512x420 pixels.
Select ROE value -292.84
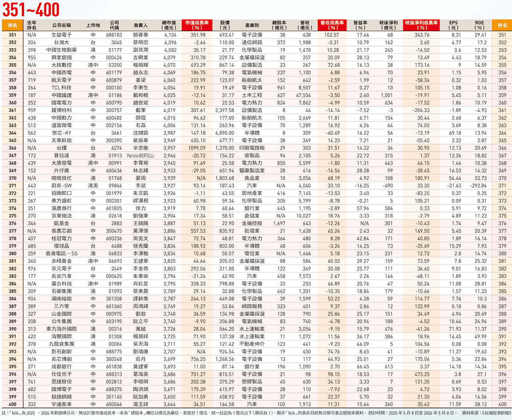click(x=478, y=186)
